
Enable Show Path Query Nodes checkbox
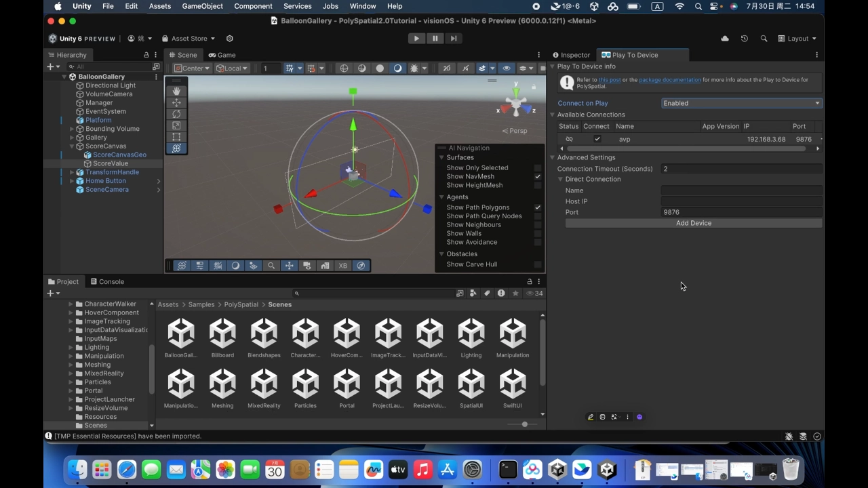538,216
